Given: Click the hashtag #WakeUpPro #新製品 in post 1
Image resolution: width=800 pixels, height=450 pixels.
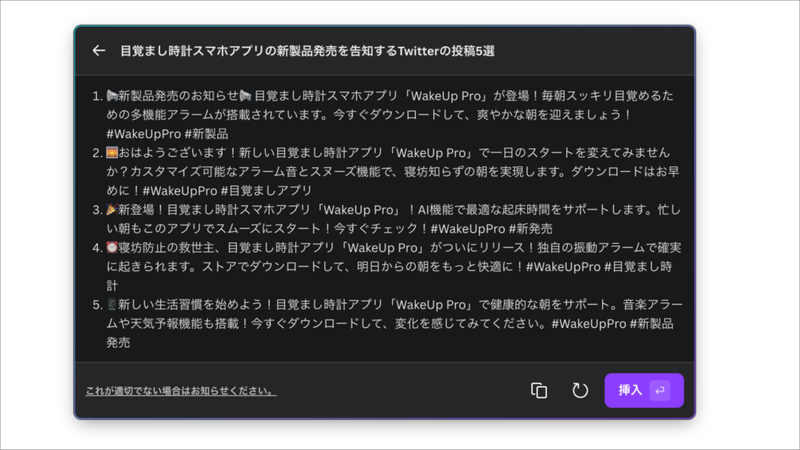Looking at the screenshot, I should pos(167,134).
